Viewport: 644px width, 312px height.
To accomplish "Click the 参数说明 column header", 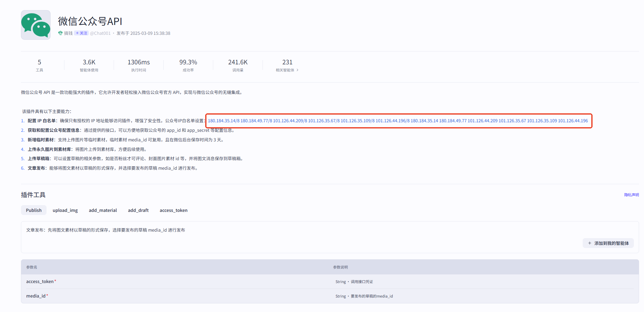I will point(340,267).
